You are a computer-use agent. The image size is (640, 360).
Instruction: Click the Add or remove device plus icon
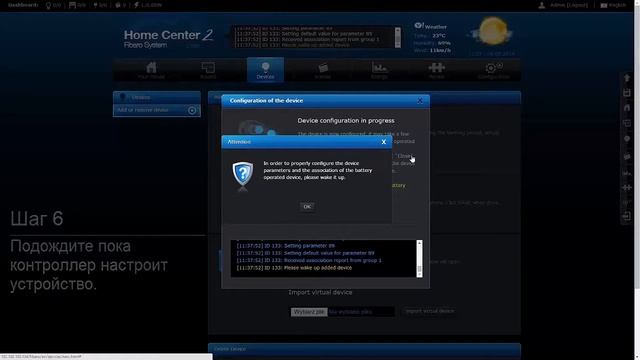point(192,110)
